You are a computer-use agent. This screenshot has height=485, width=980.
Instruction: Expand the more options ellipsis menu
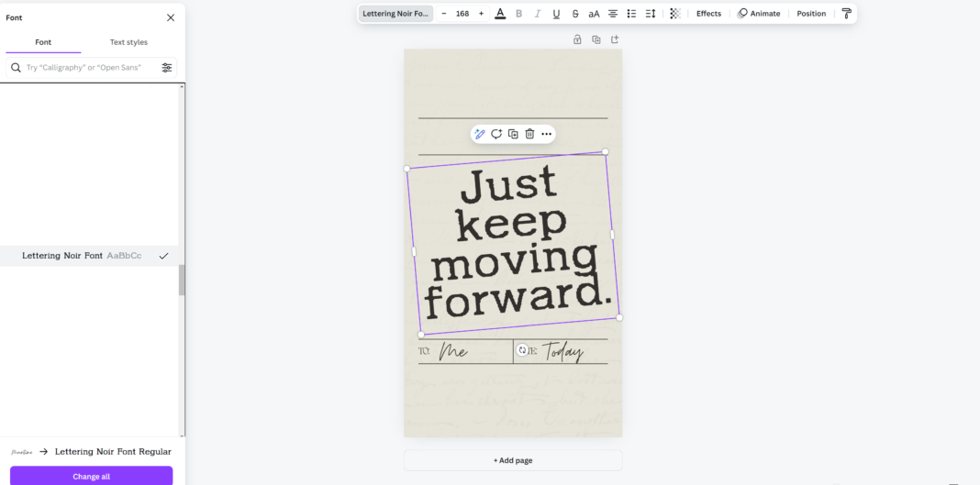(x=547, y=134)
